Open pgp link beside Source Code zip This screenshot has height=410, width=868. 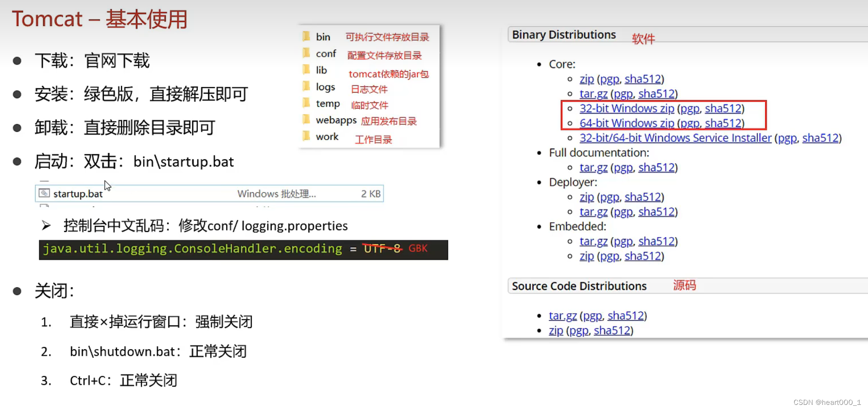579,331
